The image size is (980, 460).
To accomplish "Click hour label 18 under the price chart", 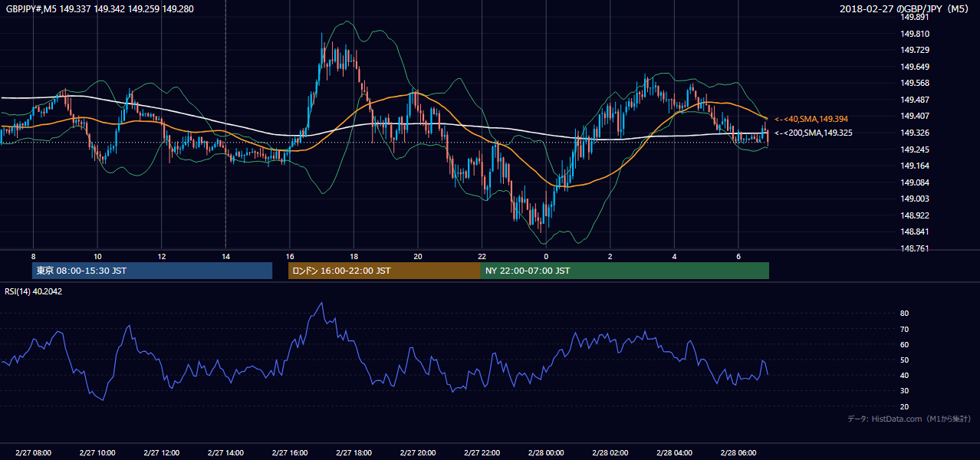I will pyautogui.click(x=354, y=256).
